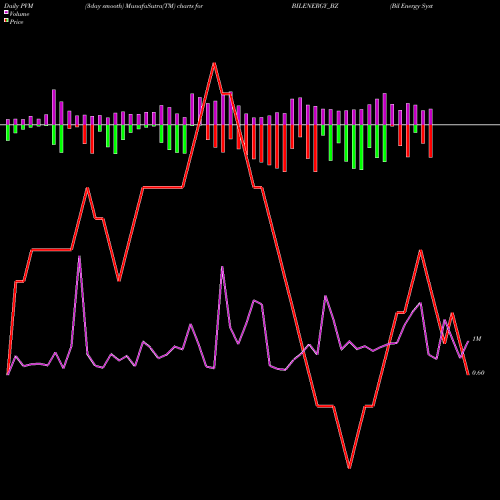Click the Price legend swatch
The image size is (500, 500).
tap(6, 21)
